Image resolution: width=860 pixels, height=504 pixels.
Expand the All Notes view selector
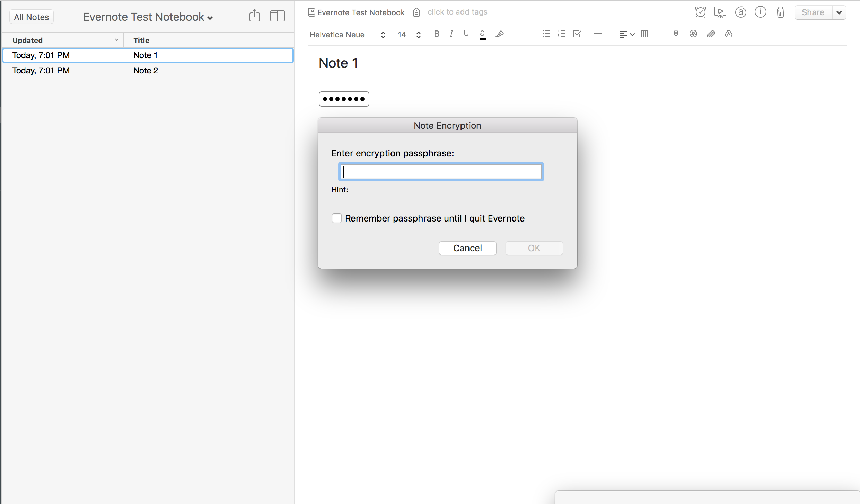(x=31, y=16)
